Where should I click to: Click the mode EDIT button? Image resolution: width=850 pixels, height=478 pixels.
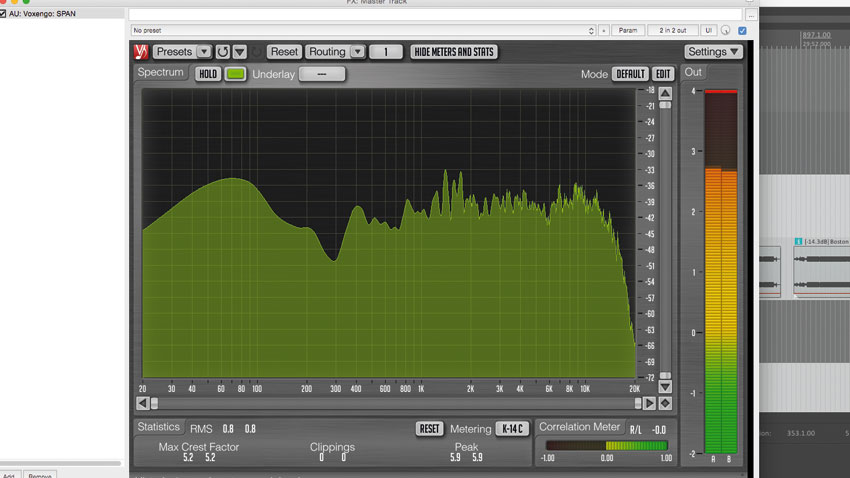[x=663, y=74]
